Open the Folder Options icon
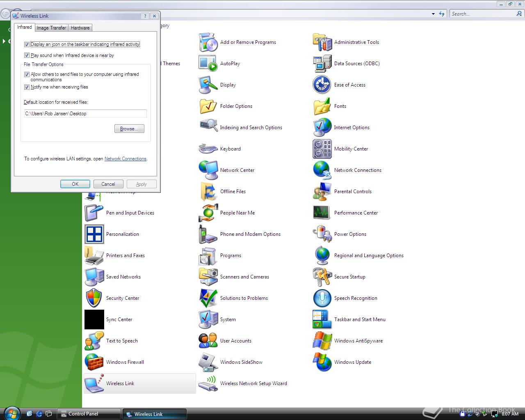The width and height of the screenshot is (525, 420). point(208,106)
